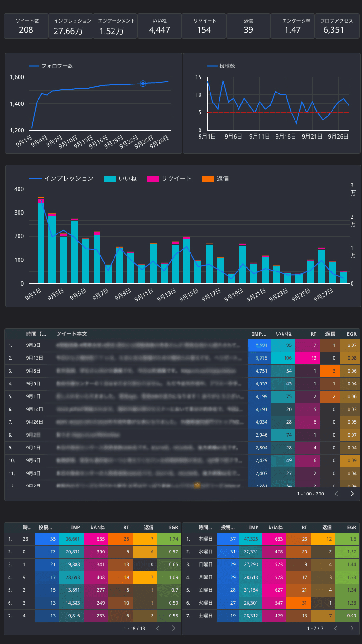Click highlighted data point on follower chart
362x644 pixels.
143,84
